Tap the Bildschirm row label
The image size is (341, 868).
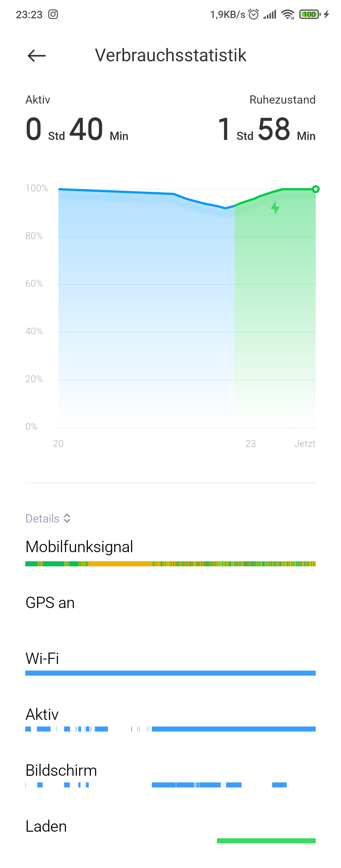(x=61, y=770)
